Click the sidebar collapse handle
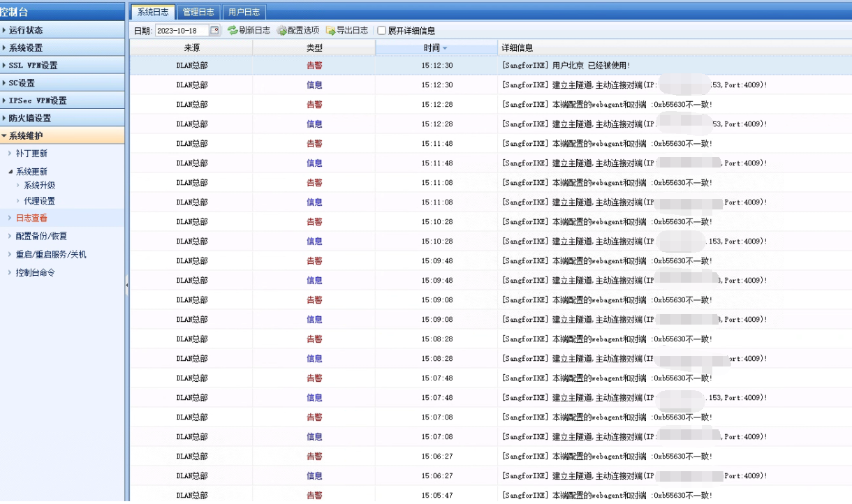The image size is (852, 504). [127, 286]
